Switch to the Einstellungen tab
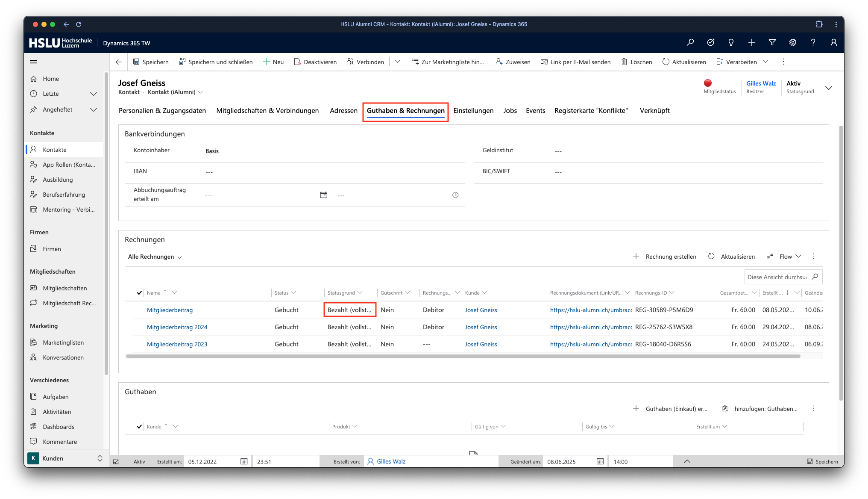This screenshot has width=868, height=499. (473, 111)
